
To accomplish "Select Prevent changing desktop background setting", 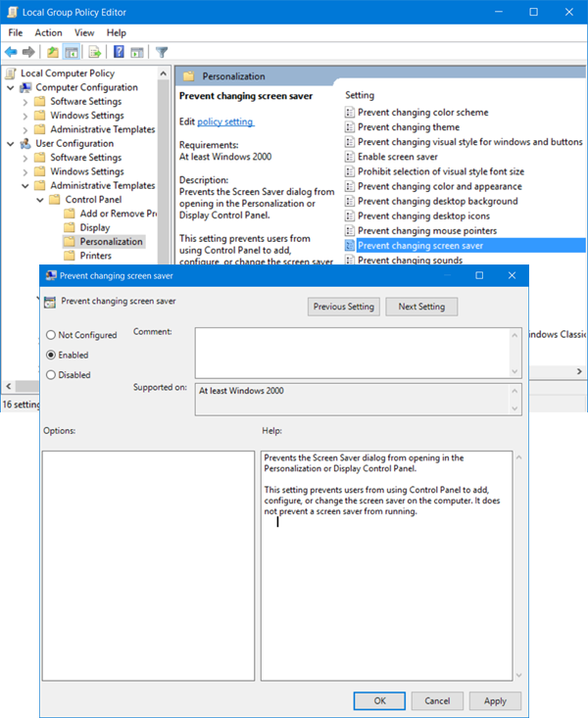I will 438,201.
